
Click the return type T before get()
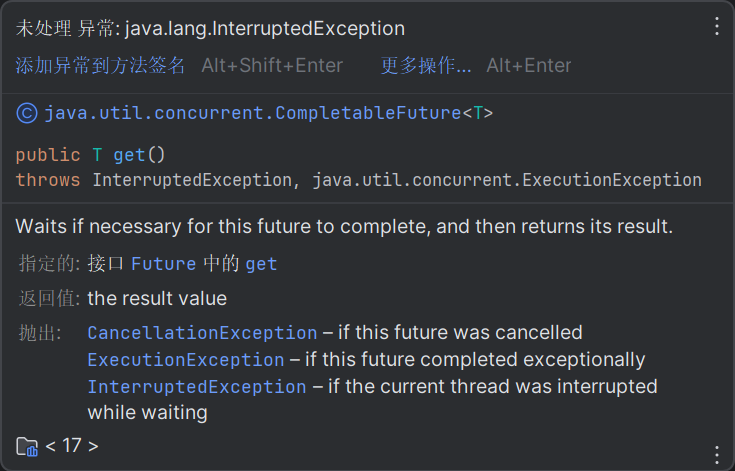point(97,155)
